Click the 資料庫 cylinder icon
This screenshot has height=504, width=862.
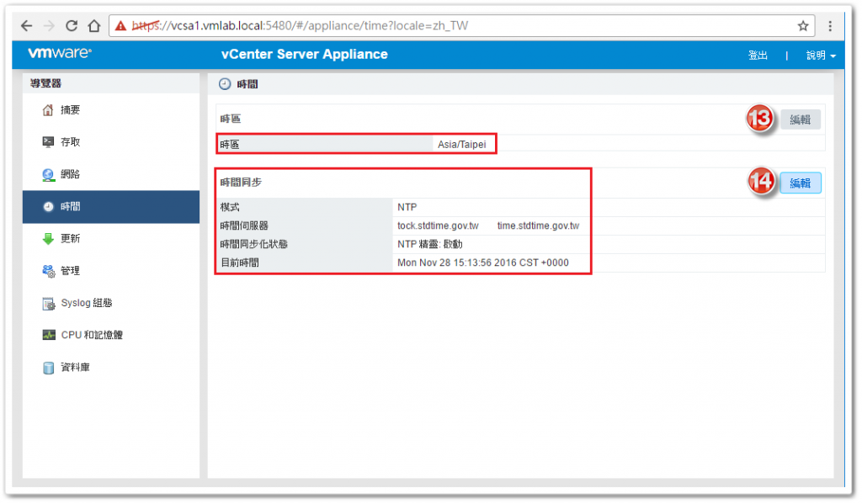48,367
